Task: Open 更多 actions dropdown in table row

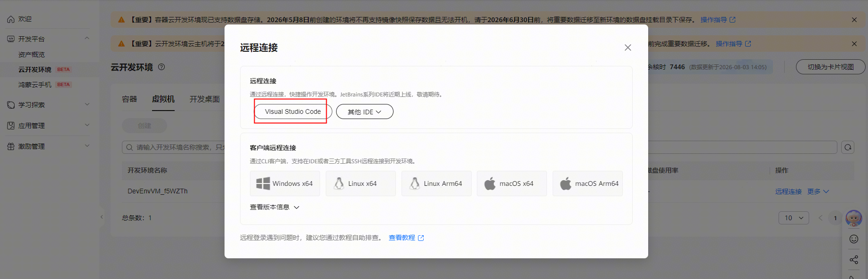Action: (x=818, y=191)
